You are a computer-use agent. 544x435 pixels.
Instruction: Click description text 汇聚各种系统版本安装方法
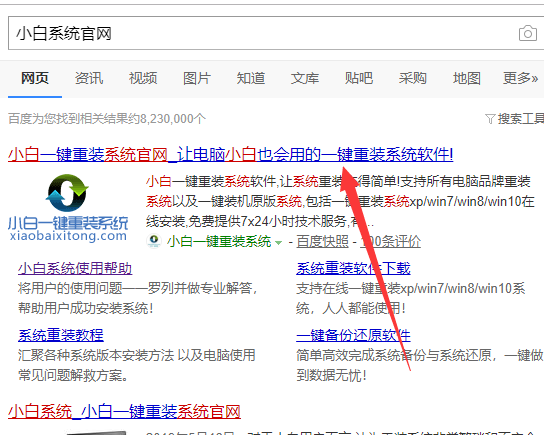(96, 355)
